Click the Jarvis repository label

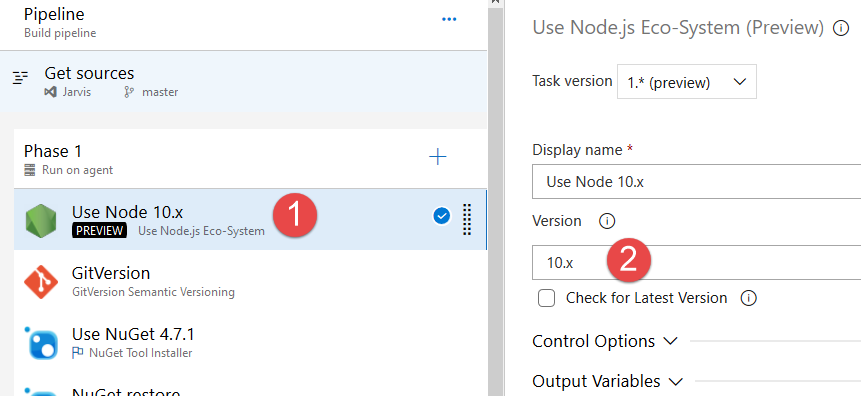click(77, 92)
